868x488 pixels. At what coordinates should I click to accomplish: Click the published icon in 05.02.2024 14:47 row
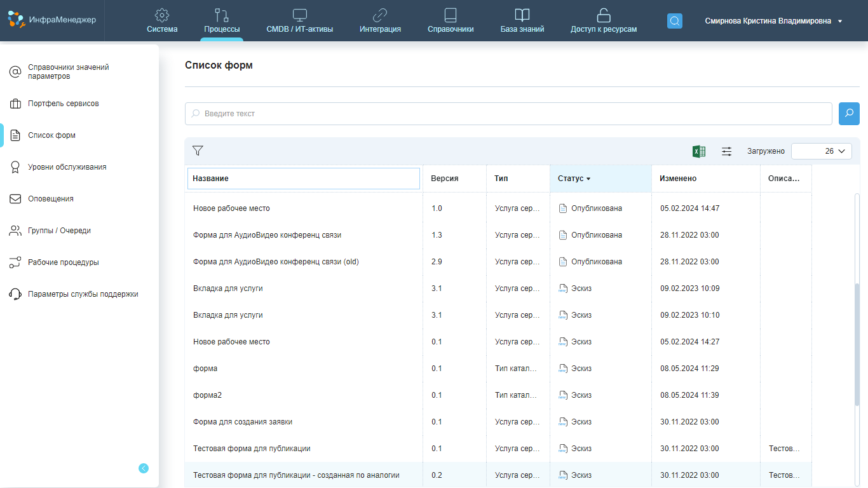[562, 208]
